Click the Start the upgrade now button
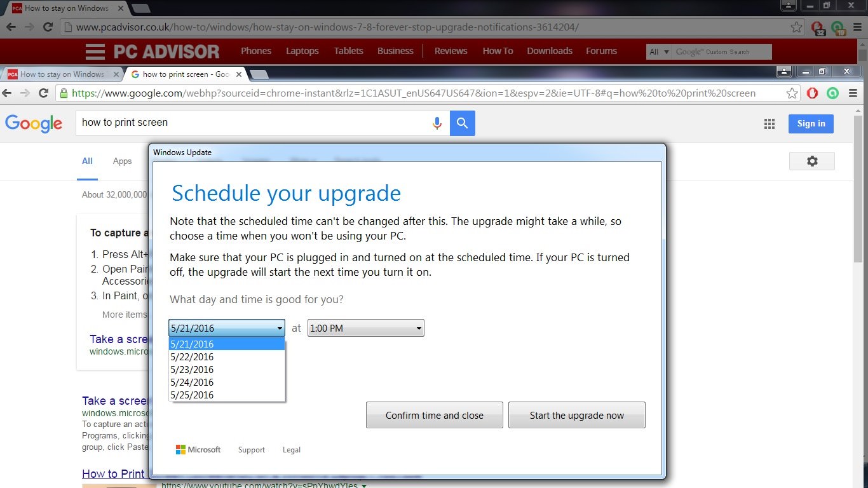This screenshot has height=488, width=868. pos(577,415)
